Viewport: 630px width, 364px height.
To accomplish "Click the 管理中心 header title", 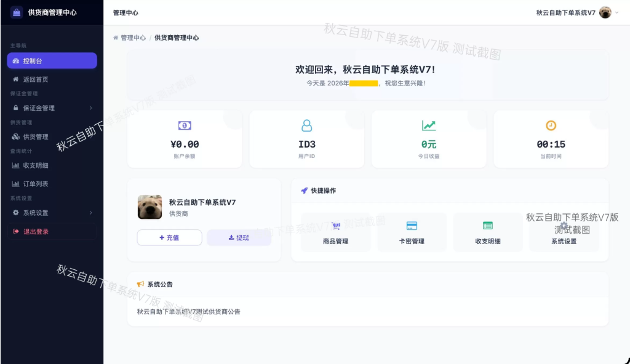I will point(126,12).
